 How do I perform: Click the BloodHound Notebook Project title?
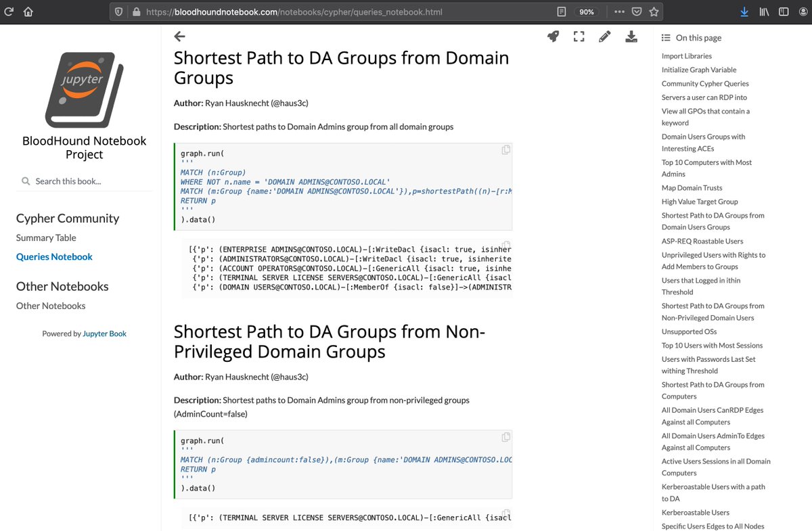85,147
